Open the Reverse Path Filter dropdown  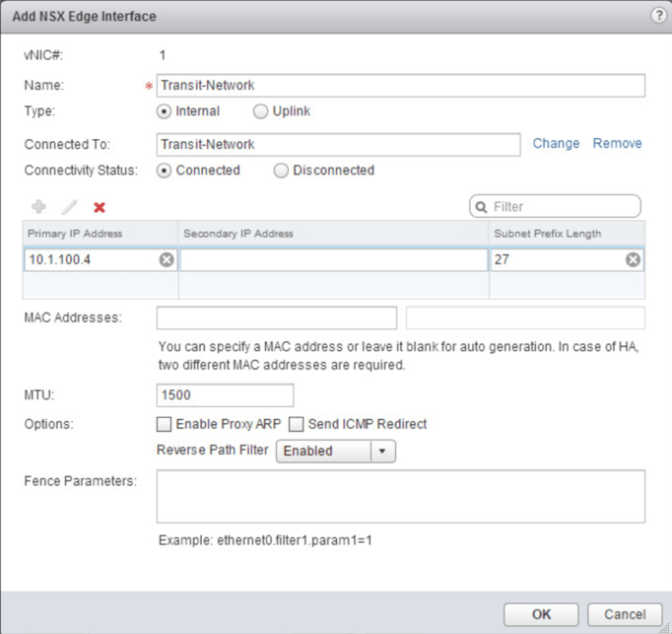382,451
